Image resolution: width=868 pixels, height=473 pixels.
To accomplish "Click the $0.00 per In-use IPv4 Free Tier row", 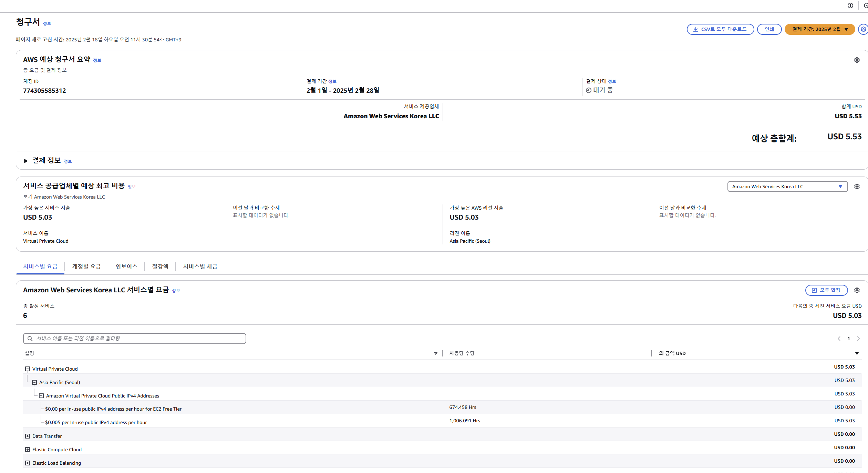I will coord(442,407).
